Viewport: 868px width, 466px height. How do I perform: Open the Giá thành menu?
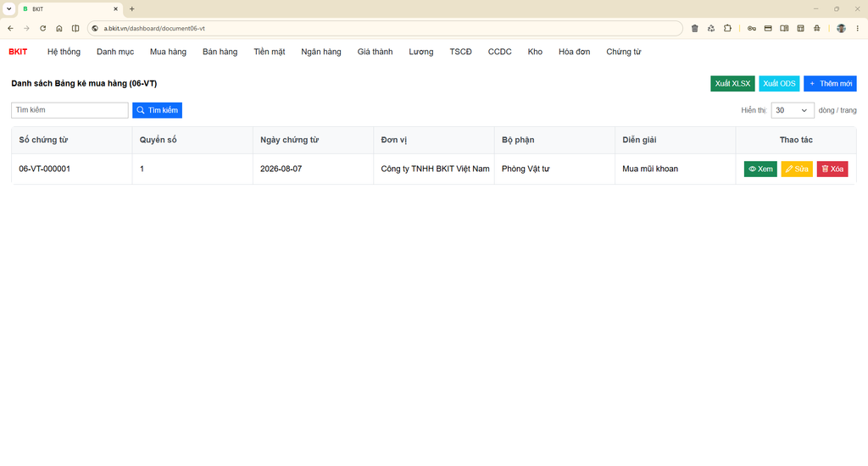(x=375, y=52)
